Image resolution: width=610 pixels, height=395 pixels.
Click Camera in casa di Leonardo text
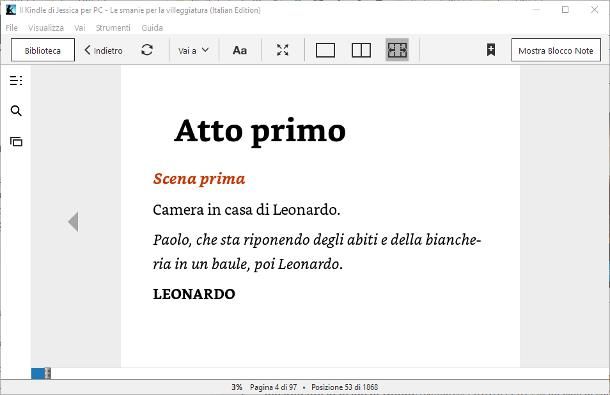(247, 210)
